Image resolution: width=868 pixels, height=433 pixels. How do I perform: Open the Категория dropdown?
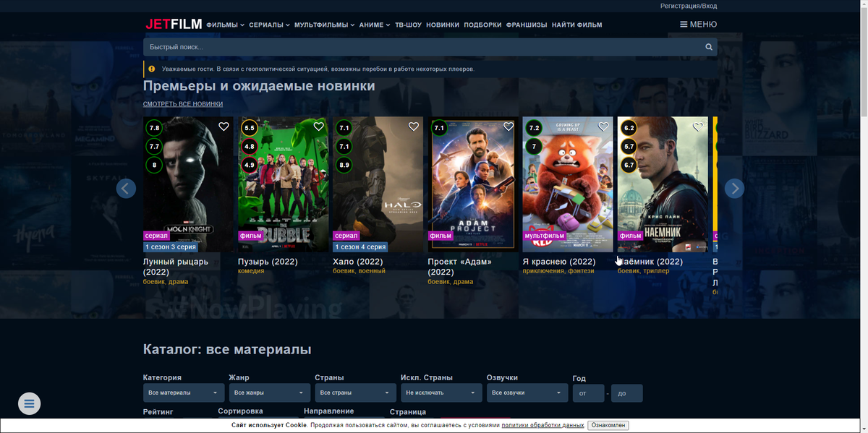[184, 393]
